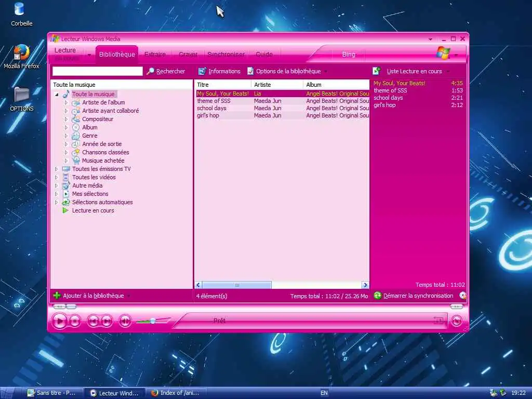Open dropdown arrow beside Lecture en cours tab
532x399 pixels.
[x=89, y=55]
